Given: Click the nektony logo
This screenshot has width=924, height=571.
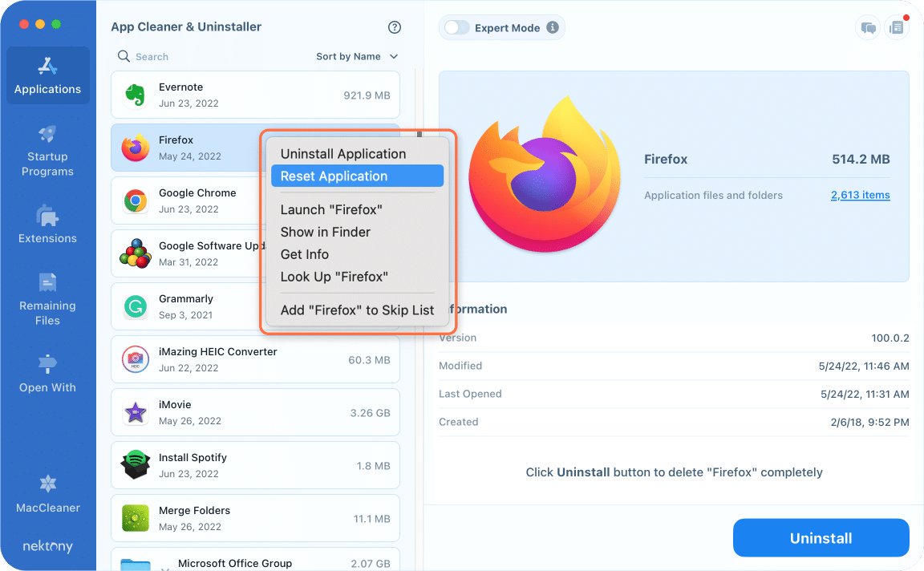Looking at the screenshot, I should coord(48,545).
